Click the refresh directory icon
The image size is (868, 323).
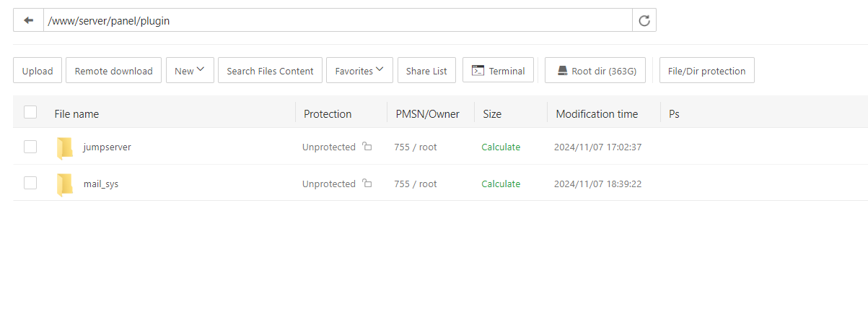644,21
